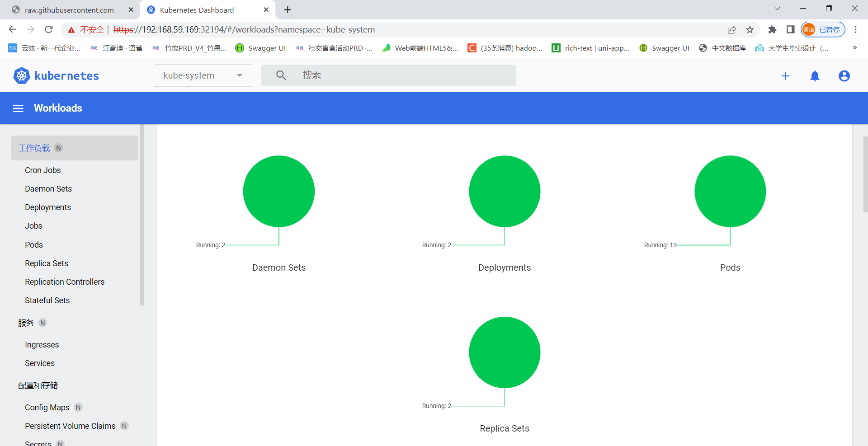The height and width of the screenshot is (446, 868).
Task: Expand the hidden bookmarks chevron
Action: 854,48
